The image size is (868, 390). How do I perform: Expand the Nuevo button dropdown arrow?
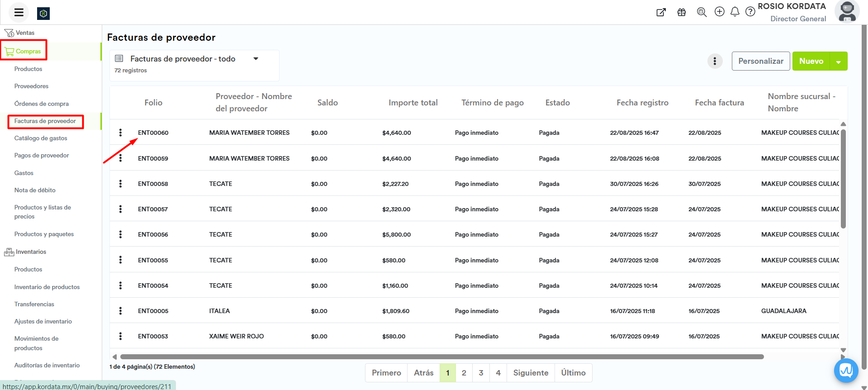tap(838, 62)
